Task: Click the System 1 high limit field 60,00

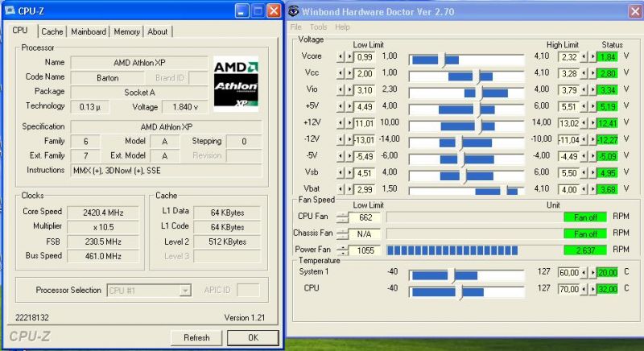Action: click(x=569, y=273)
